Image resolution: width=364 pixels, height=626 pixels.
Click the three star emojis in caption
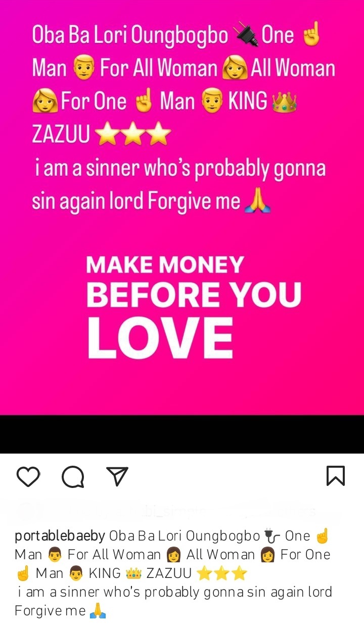(222, 573)
